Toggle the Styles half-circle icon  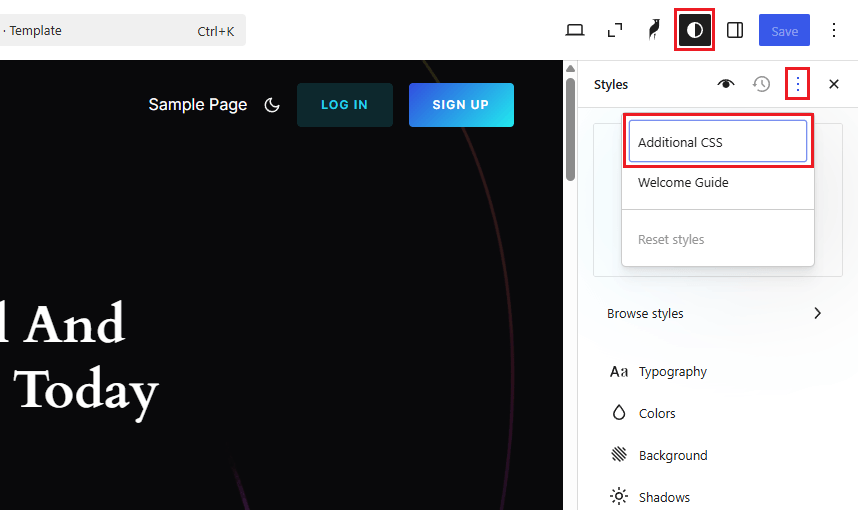tap(694, 30)
